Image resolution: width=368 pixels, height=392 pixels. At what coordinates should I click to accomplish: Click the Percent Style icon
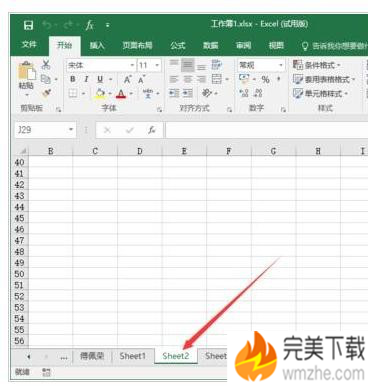pyautogui.click(x=265, y=79)
